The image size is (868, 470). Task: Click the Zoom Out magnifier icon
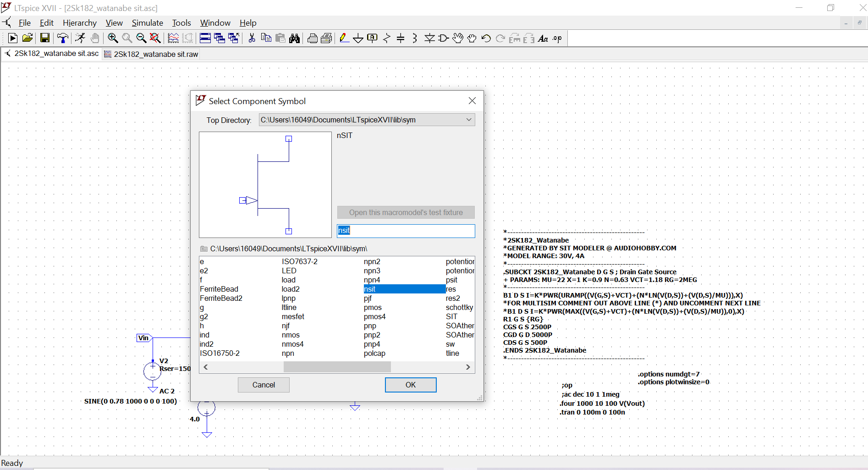(x=141, y=39)
